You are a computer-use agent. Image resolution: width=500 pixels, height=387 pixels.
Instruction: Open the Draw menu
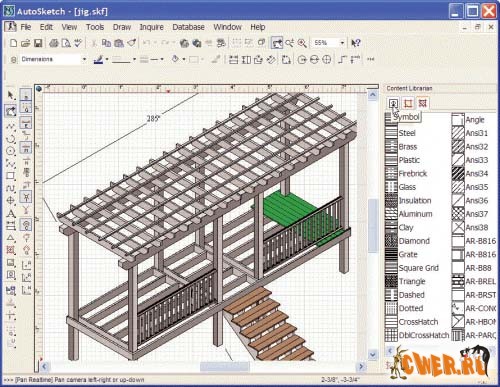point(122,27)
